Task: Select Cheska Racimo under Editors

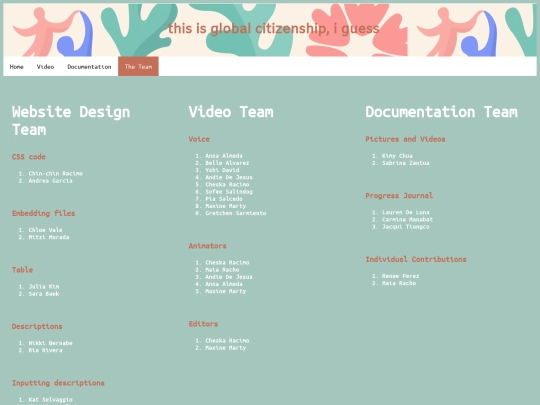Action: click(227, 340)
